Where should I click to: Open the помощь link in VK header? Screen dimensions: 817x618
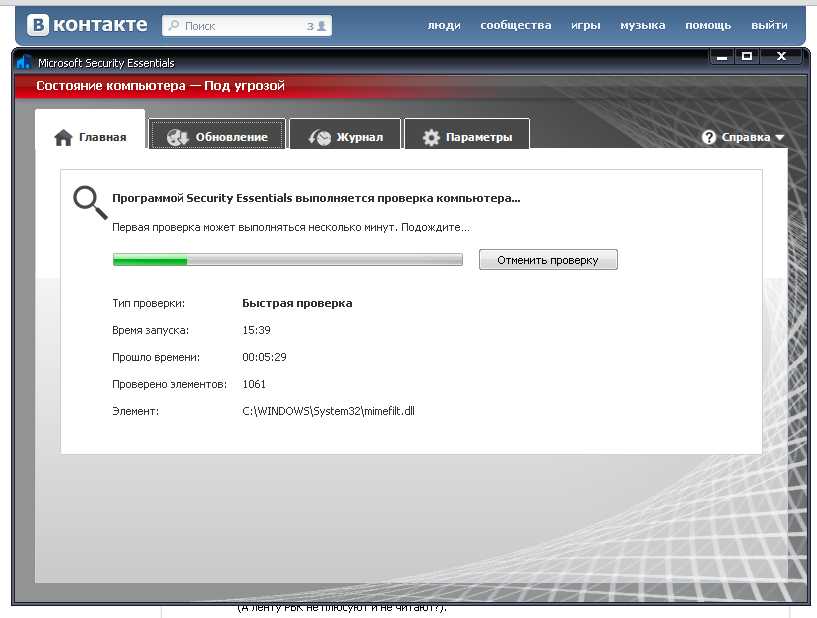(x=708, y=25)
